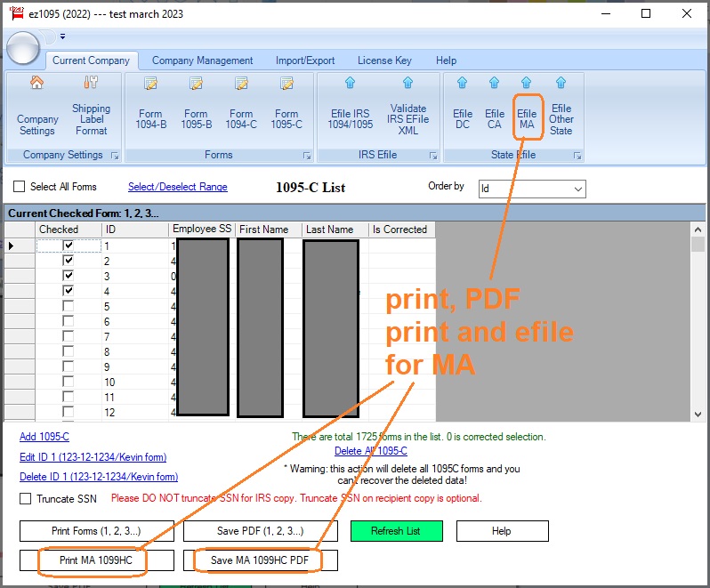
Task: Check the form with ID 12
Action: (x=68, y=412)
